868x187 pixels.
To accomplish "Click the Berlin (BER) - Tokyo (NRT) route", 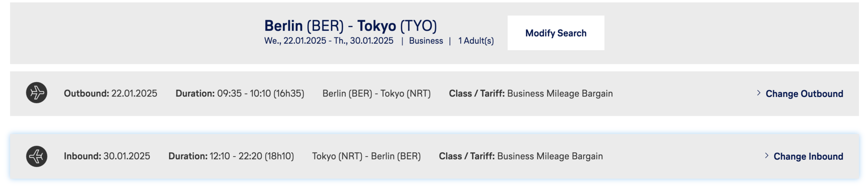I will click(x=376, y=93).
